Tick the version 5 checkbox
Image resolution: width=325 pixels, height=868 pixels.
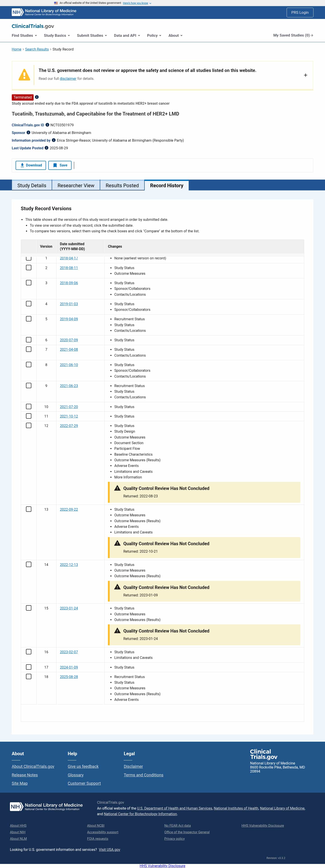[x=29, y=319]
